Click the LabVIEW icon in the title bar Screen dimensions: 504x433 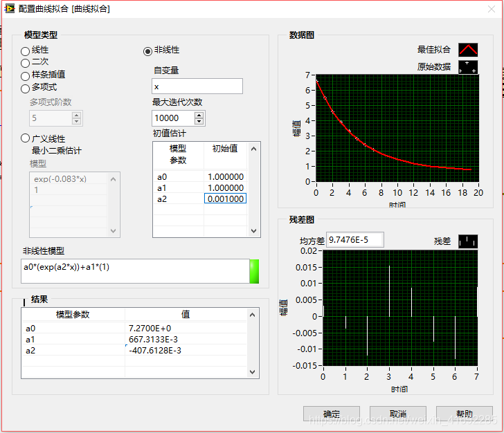click(x=10, y=9)
